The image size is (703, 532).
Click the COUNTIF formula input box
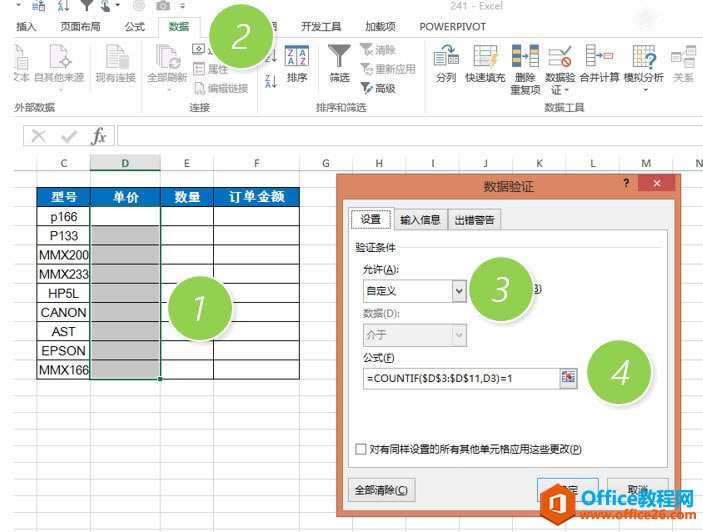tap(460, 378)
